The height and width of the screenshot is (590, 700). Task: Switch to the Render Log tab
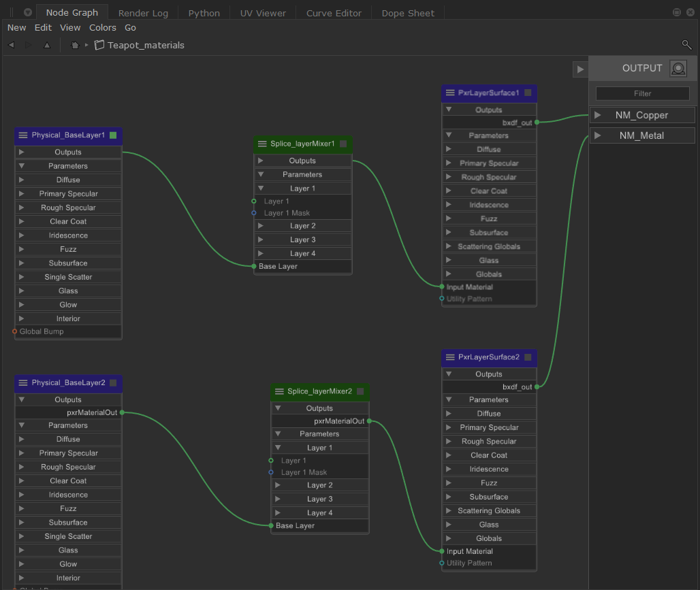(x=142, y=13)
